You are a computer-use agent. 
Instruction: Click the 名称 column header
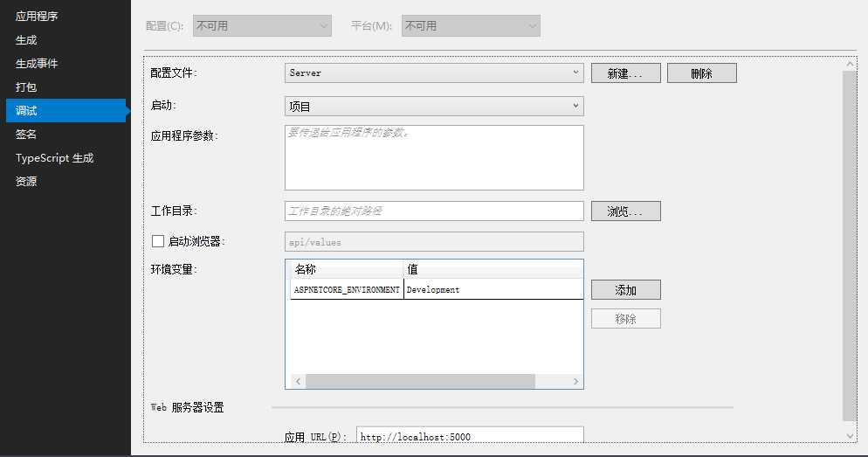tap(347, 269)
